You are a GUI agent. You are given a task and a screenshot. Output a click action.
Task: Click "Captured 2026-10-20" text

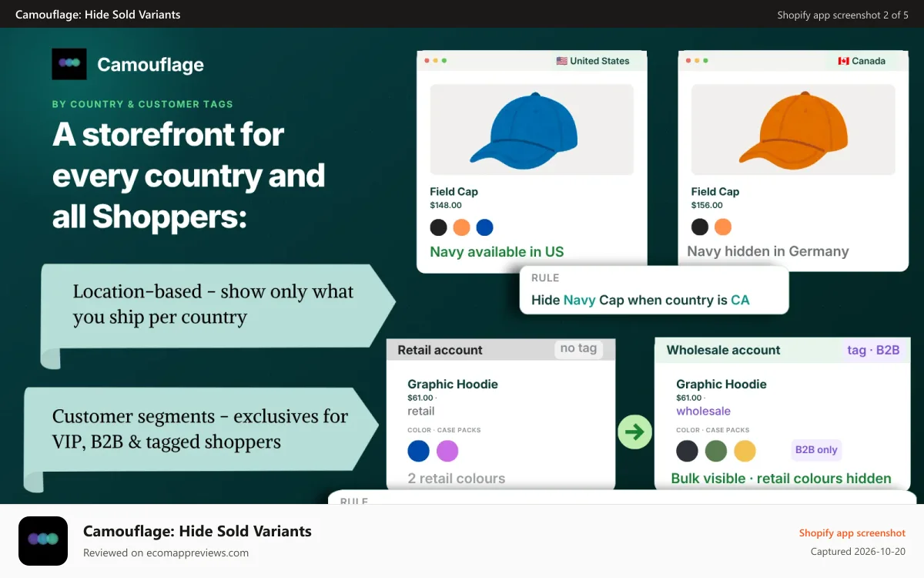858,552
